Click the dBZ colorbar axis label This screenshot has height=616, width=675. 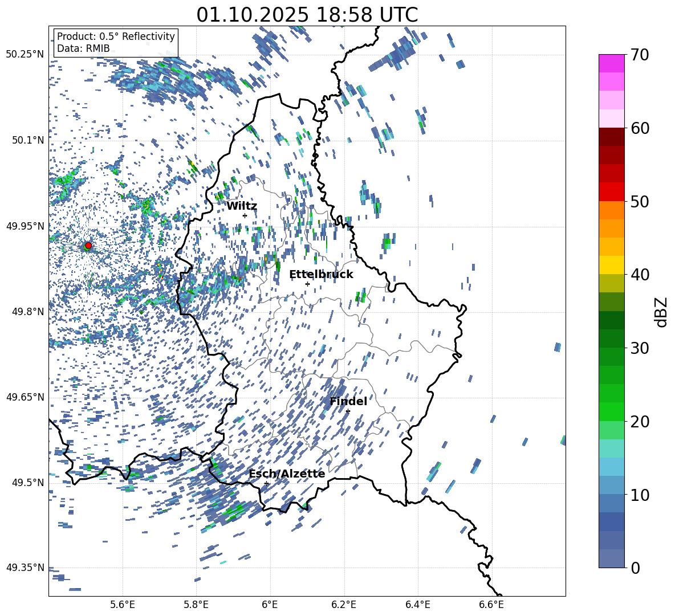click(x=661, y=312)
